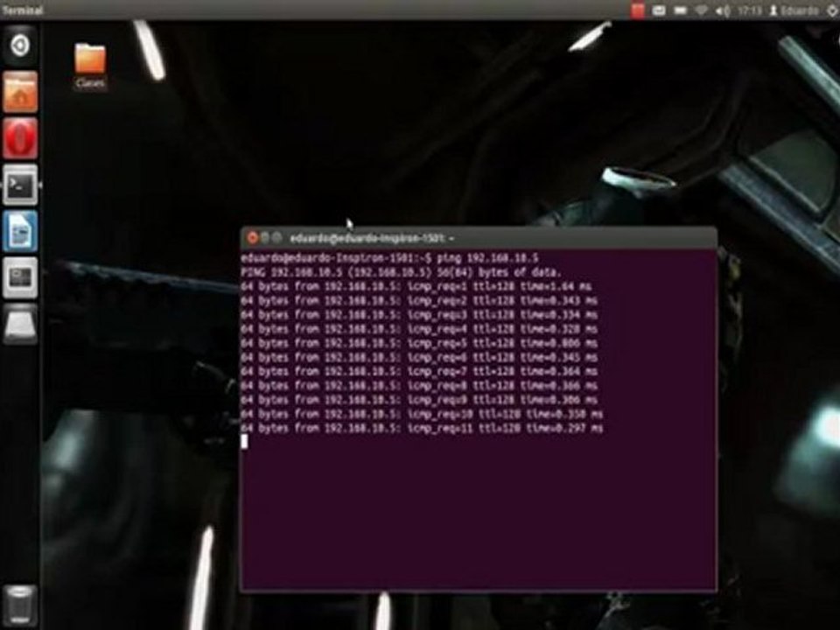Click the 17:13 clock in panel

(x=750, y=10)
